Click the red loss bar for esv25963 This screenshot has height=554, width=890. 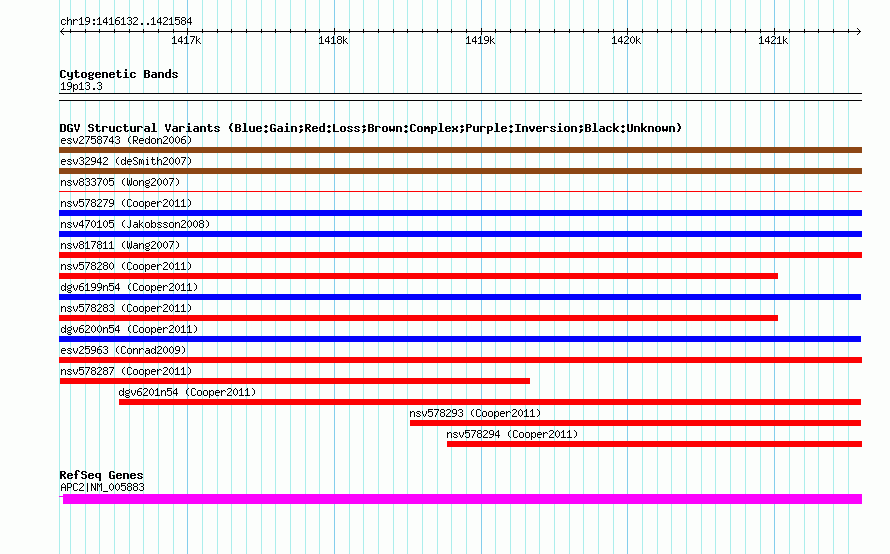[460, 360]
